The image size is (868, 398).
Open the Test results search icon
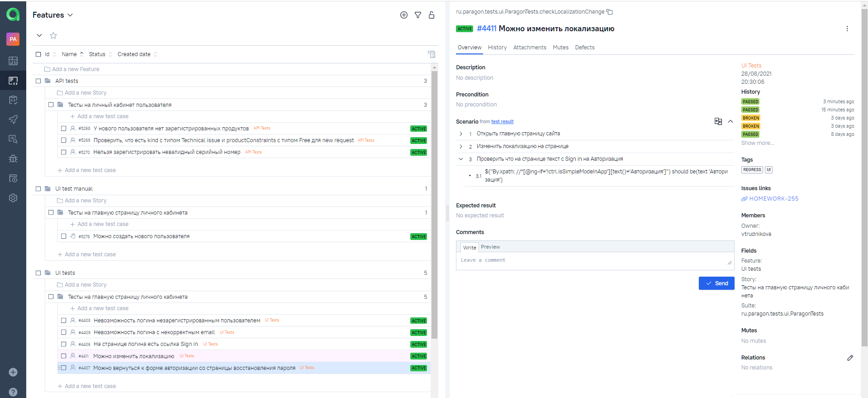pos(13,139)
